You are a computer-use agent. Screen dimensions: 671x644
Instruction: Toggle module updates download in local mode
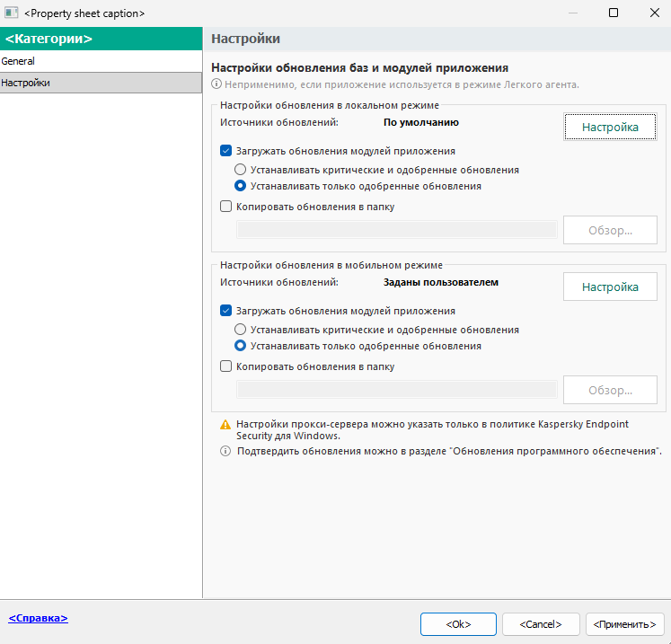pos(226,151)
